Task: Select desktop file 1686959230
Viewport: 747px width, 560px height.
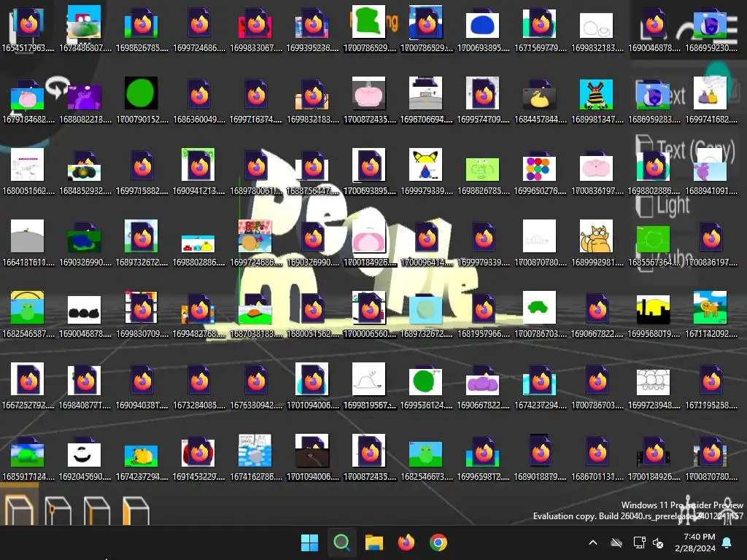Action: click(711, 28)
